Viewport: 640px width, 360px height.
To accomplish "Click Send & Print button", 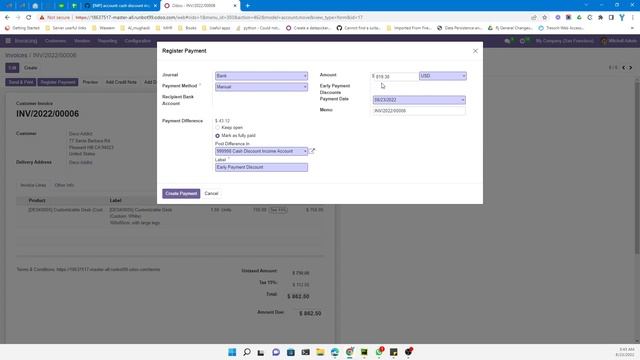I will [21, 82].
